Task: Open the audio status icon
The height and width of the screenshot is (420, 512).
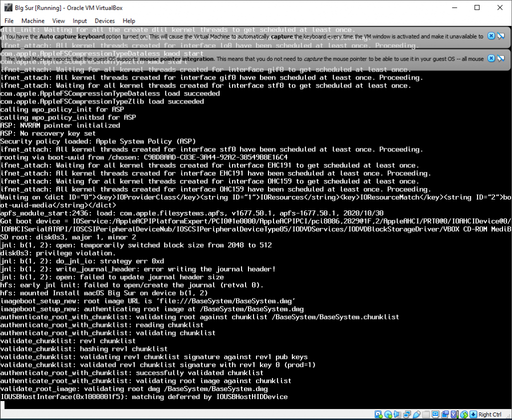Action: pyautogui.click(x=397, y=414)
